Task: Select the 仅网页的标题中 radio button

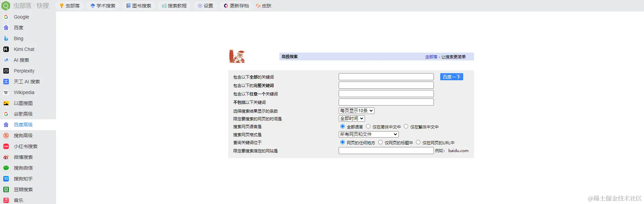Action: [x=380, y=142]
